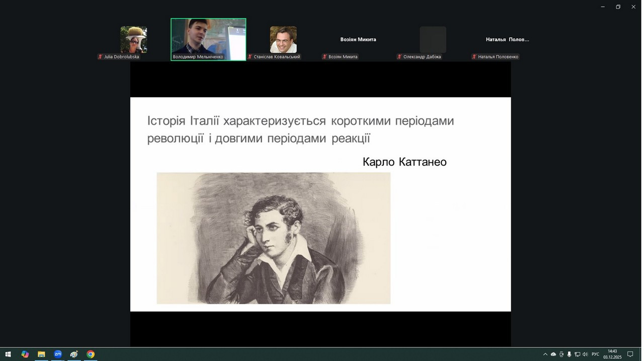Select Возіян Микита participant tile
This screenshot has height=361, width=644.
pos(358,40)
